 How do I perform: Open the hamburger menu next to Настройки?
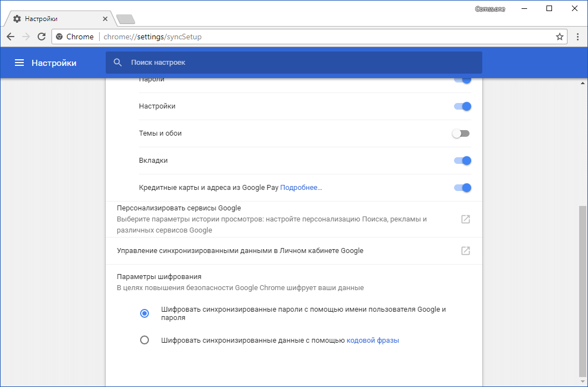(x=19, y=63)
